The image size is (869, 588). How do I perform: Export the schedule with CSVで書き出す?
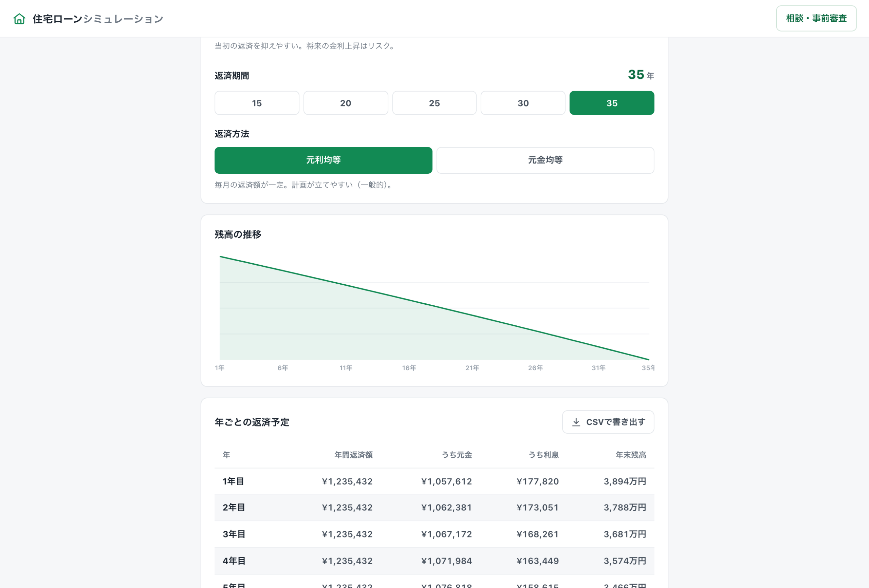tap(608, 422)
